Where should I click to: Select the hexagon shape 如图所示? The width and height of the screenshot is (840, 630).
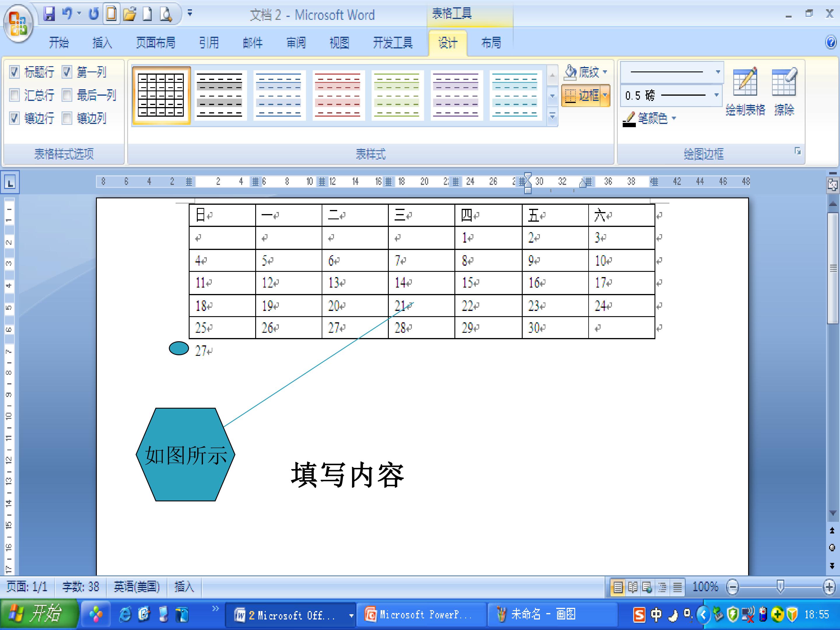point(185,454)
